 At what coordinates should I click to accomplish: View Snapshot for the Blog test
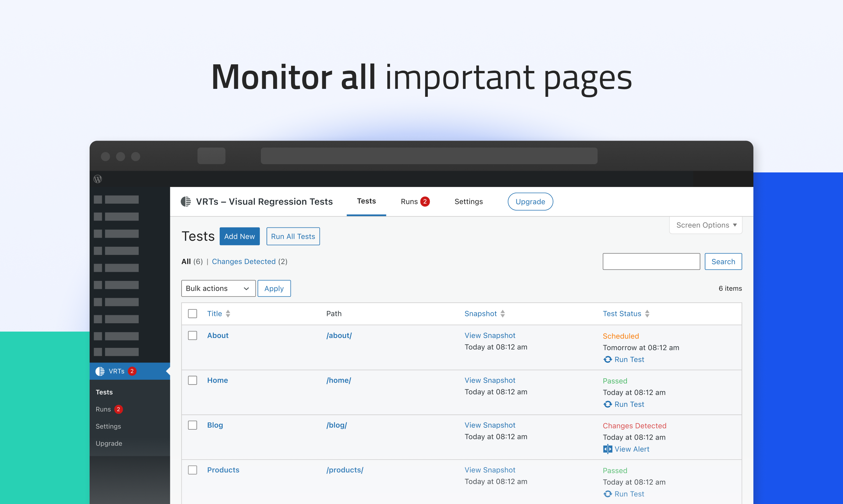click(490, 425)
